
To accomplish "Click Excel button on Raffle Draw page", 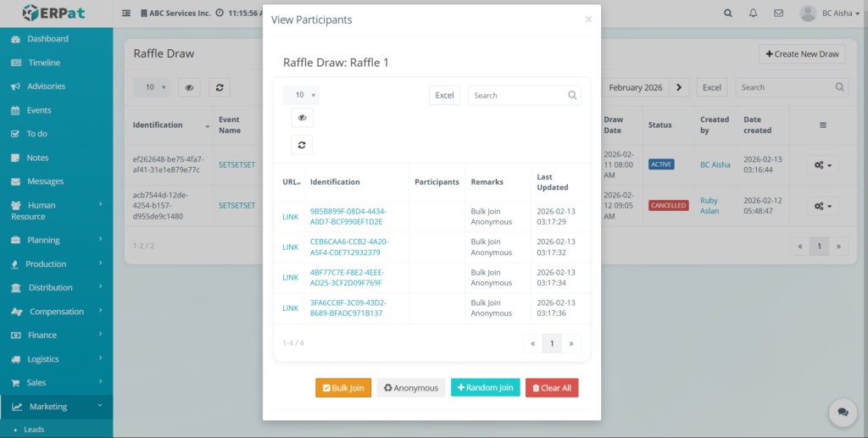I will coord(712,87).
